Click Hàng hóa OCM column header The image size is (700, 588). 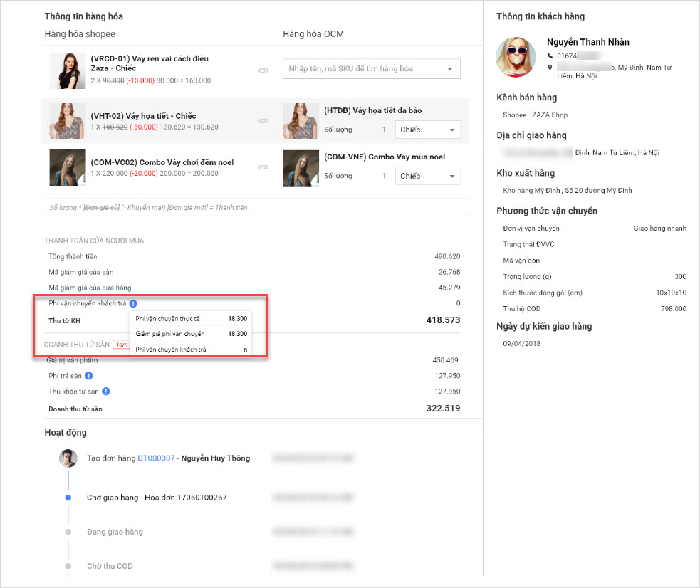(x=313, y=34)
